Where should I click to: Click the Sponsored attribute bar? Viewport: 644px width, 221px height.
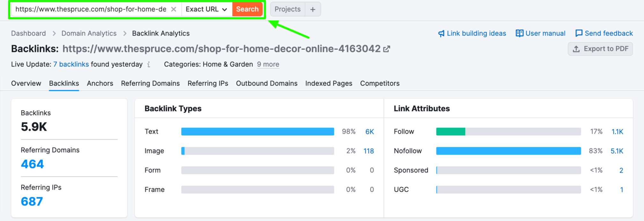pos(509,170)
